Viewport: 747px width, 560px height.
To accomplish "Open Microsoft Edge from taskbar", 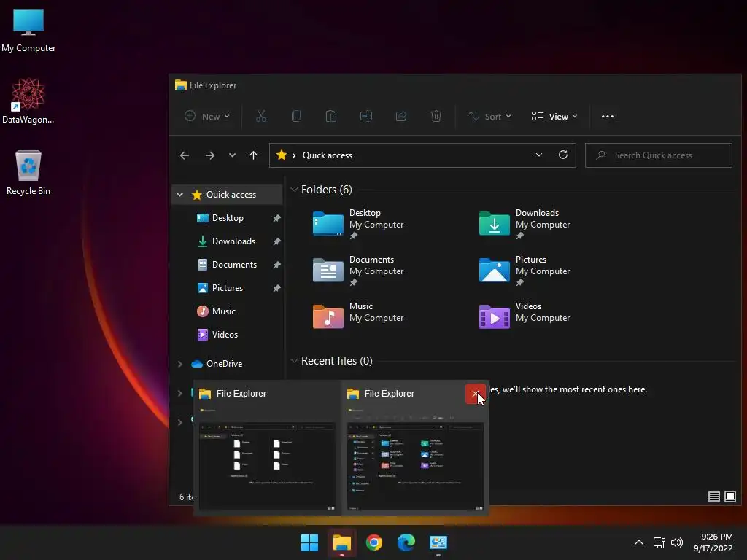I will click(406, 542).
